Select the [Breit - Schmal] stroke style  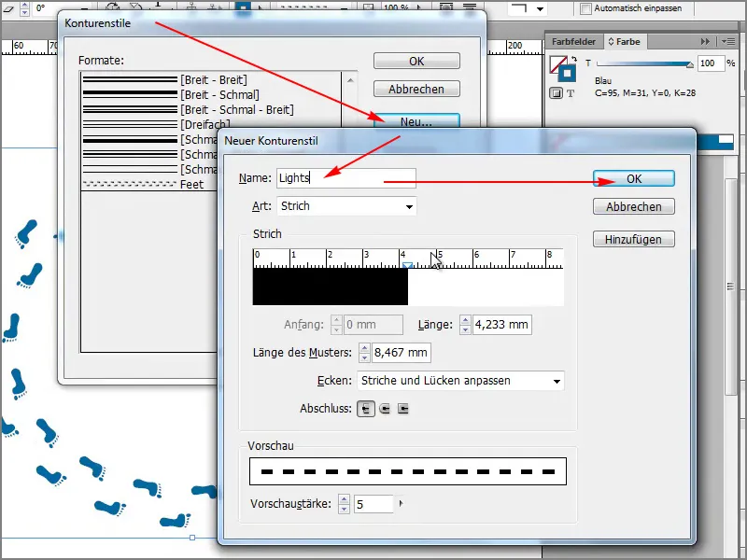point(212,94)
